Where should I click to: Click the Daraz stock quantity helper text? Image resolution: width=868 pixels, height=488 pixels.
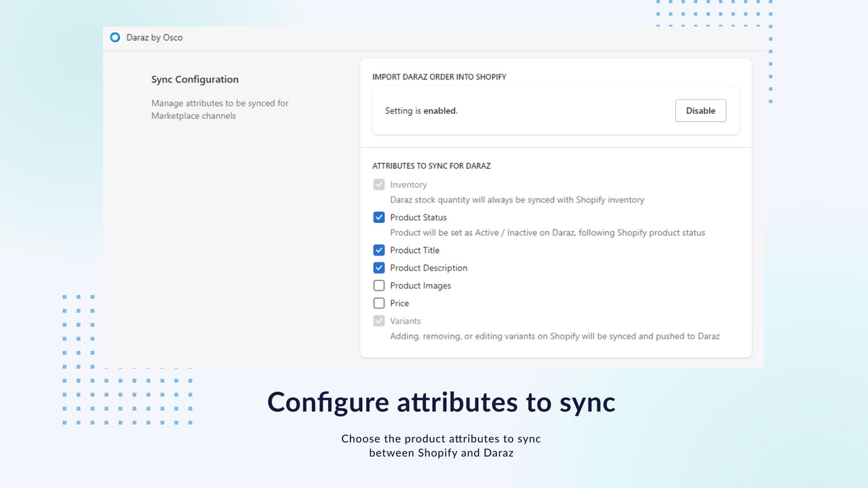pyautogui.click(x=517, y=199)
